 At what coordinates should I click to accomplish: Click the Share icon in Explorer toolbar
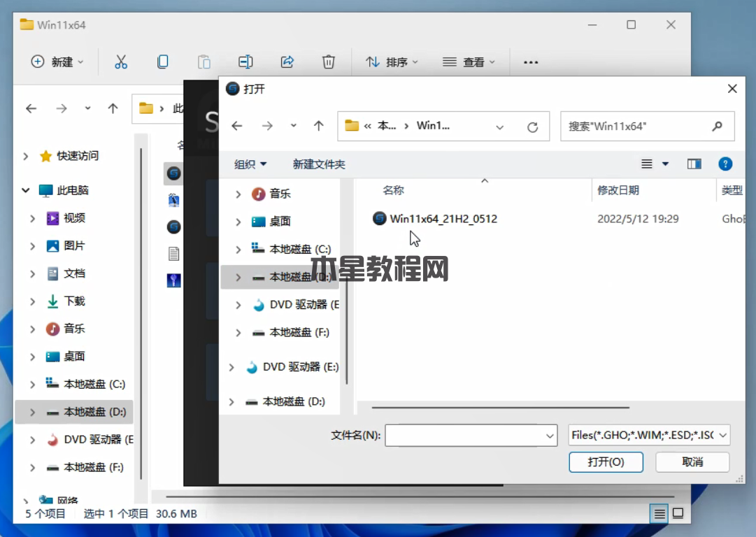[x=287, y=62]
